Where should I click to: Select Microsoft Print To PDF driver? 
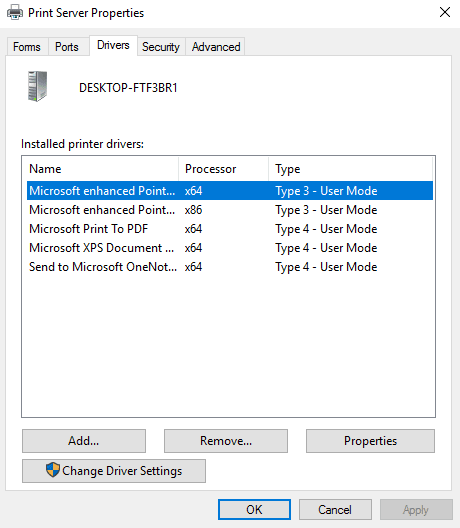pyautogui.click(x=230, y=229)
